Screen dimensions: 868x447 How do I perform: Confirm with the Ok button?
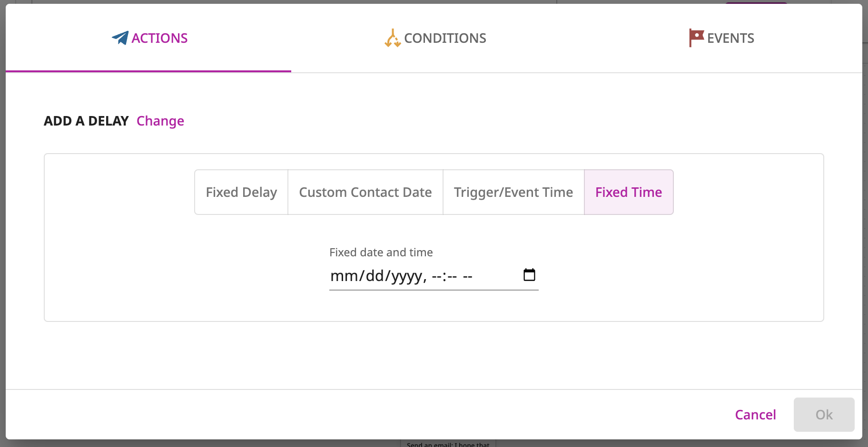point(824,415)
